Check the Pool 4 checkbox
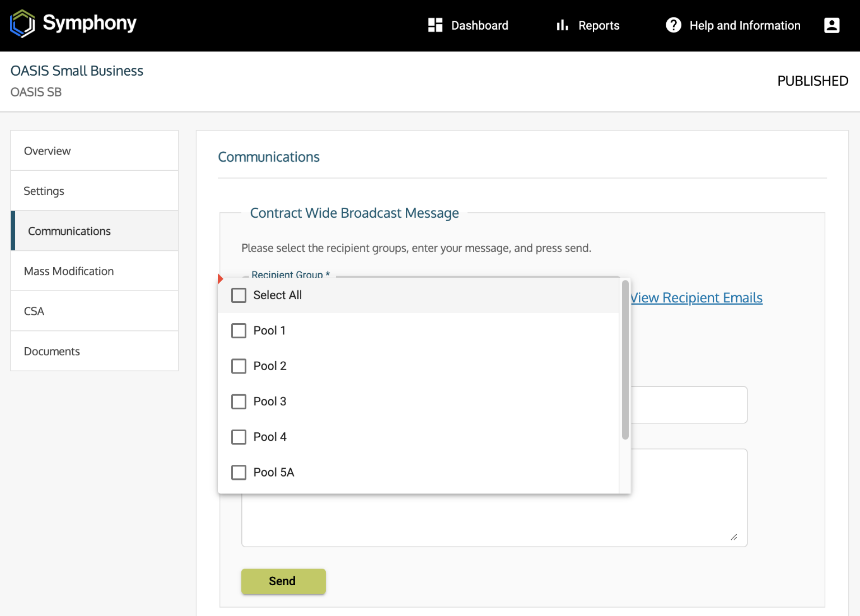 click(x=239, y=437)
